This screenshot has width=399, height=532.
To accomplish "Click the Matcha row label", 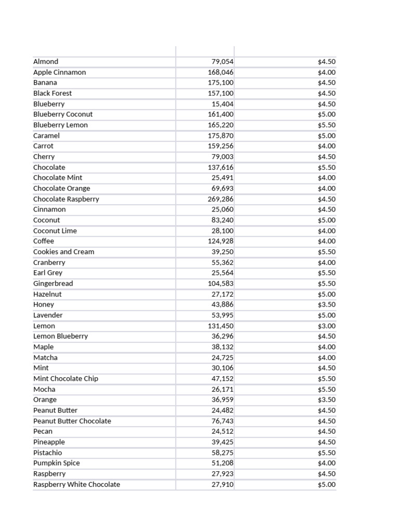I will [45, 357].
